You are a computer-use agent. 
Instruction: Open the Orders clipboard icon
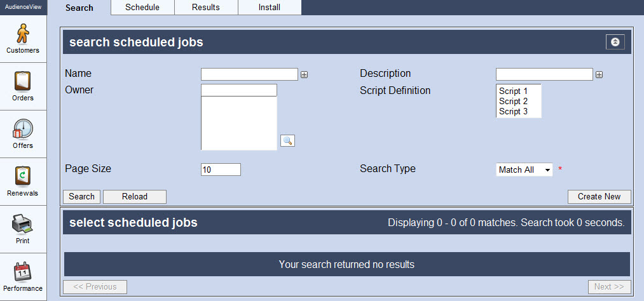pyautogui.click(x=23, y=81)
